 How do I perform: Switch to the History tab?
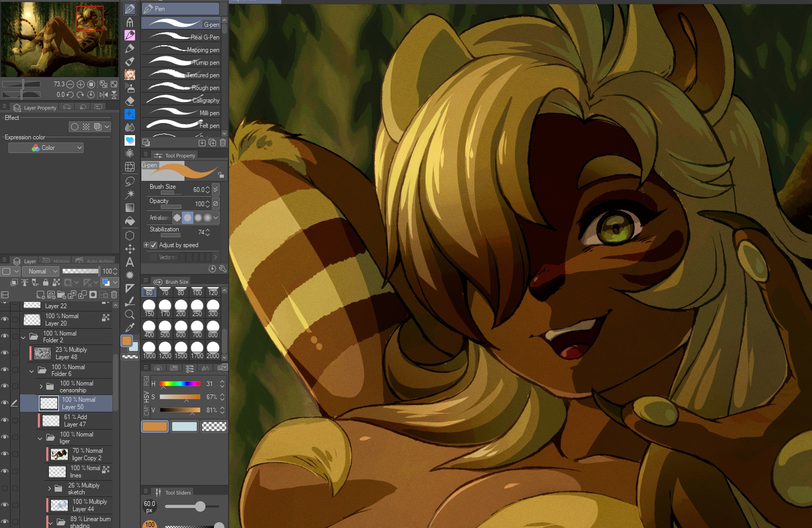pos(56,261)
